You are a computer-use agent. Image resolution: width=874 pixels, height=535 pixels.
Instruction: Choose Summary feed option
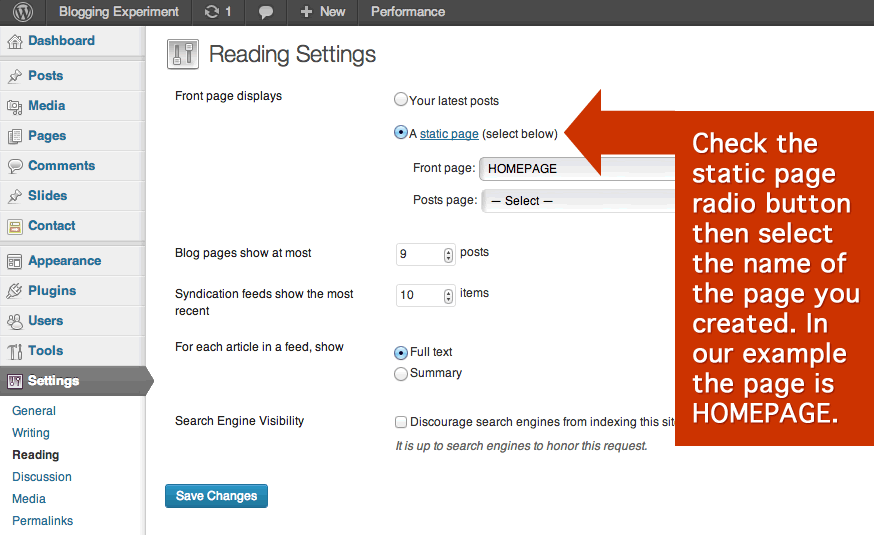pos(401,374)
